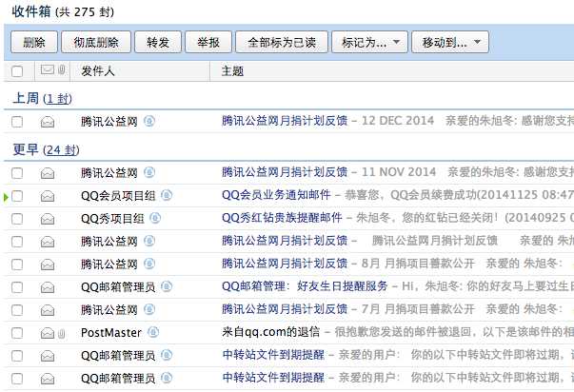Click envelope icon of QQ秀项目组 email

(x=48, y=219)
